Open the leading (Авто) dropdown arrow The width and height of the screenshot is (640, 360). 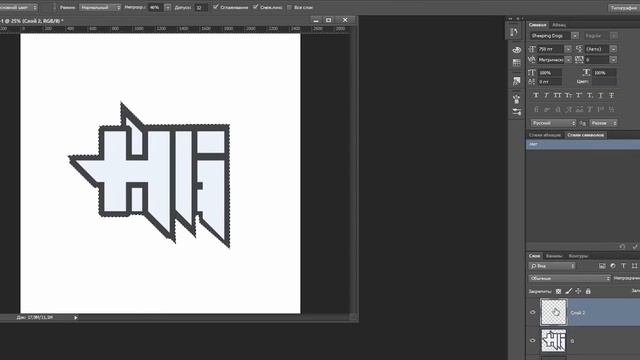tap(613, 49)
